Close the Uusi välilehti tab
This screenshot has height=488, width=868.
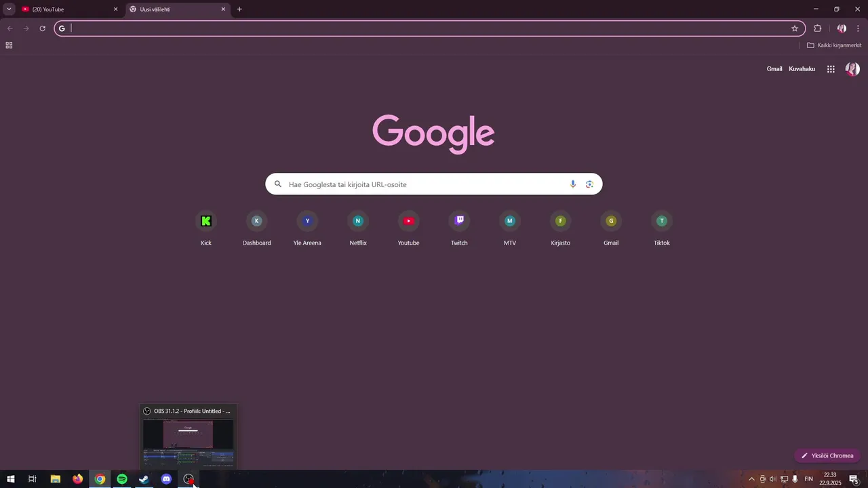(x=223, y=9)
